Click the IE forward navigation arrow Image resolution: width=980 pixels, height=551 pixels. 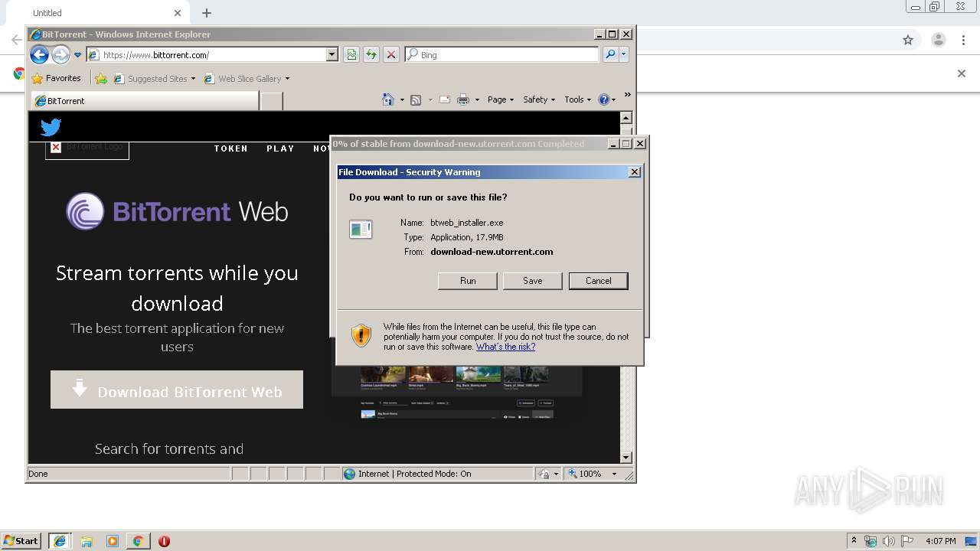tap(60, 54)
